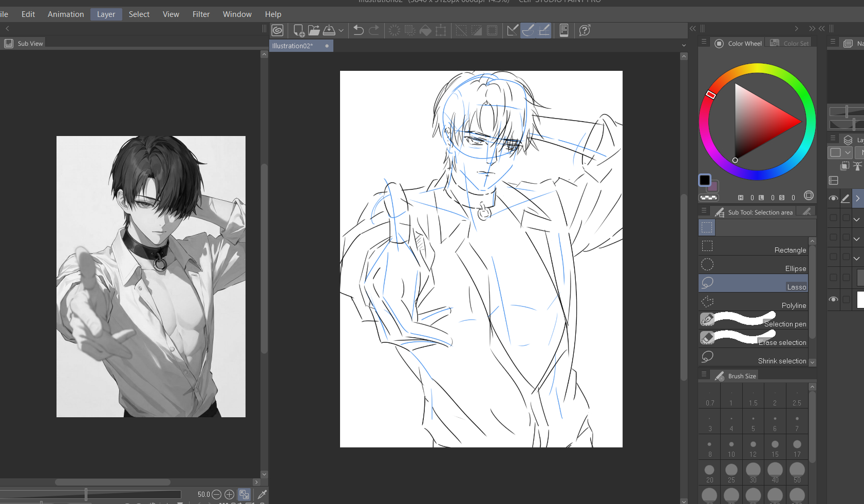
Task: Open the Filter menu
Action: click(x=201, y=14)
